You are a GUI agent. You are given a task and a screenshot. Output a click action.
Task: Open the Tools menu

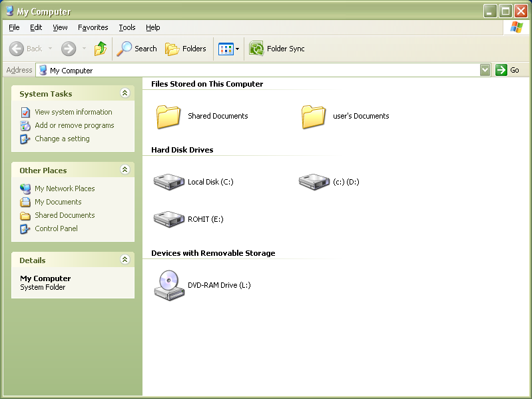127,27
